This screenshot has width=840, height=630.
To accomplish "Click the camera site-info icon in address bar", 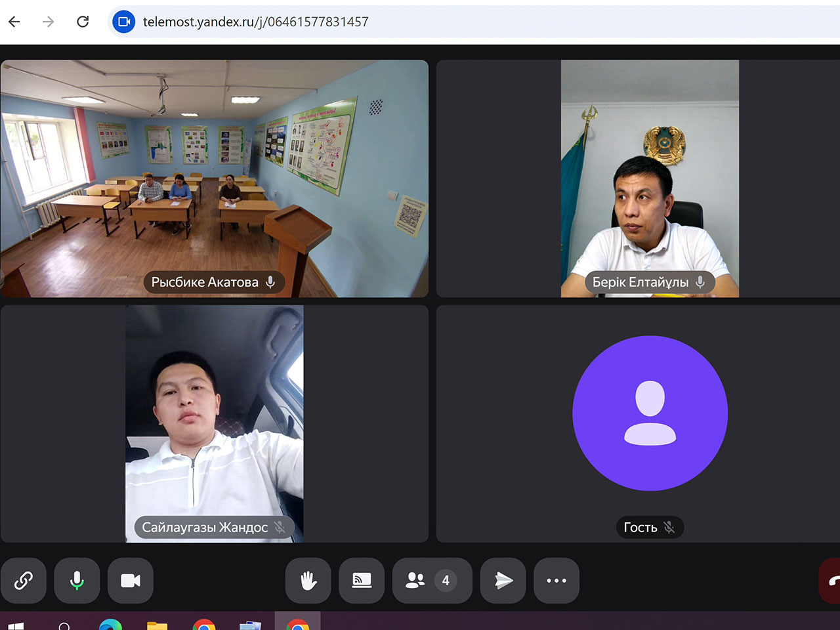I will click(x=123, y=22).
